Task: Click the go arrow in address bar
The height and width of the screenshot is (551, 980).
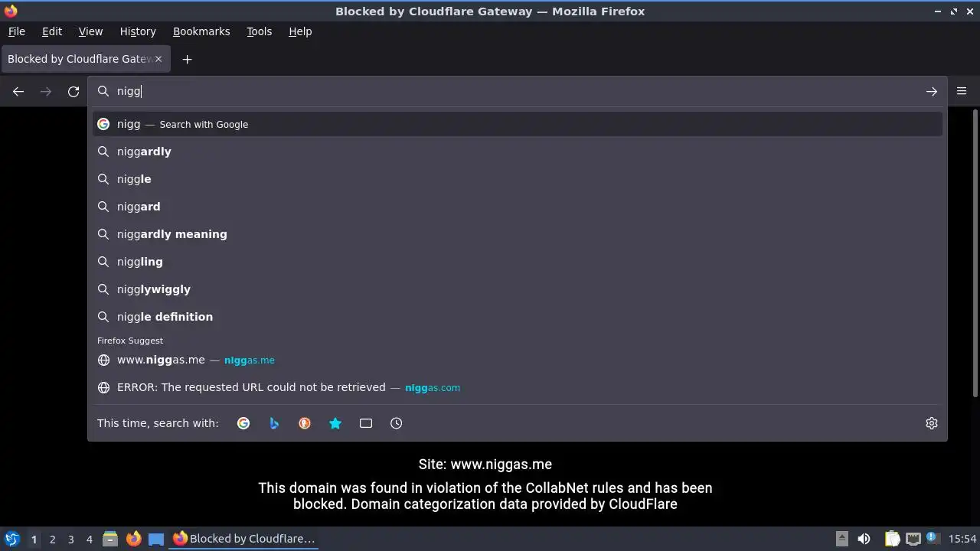Action: [x=932, y=92]
